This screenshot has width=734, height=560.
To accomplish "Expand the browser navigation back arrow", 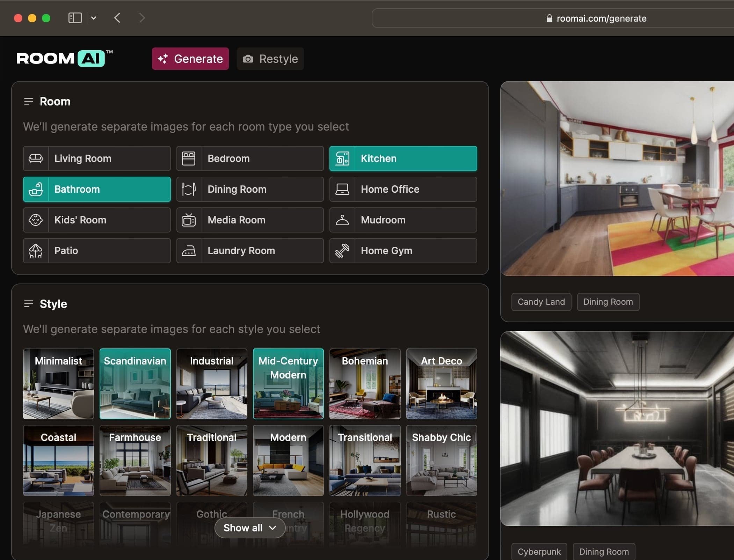I will [117, 18].
